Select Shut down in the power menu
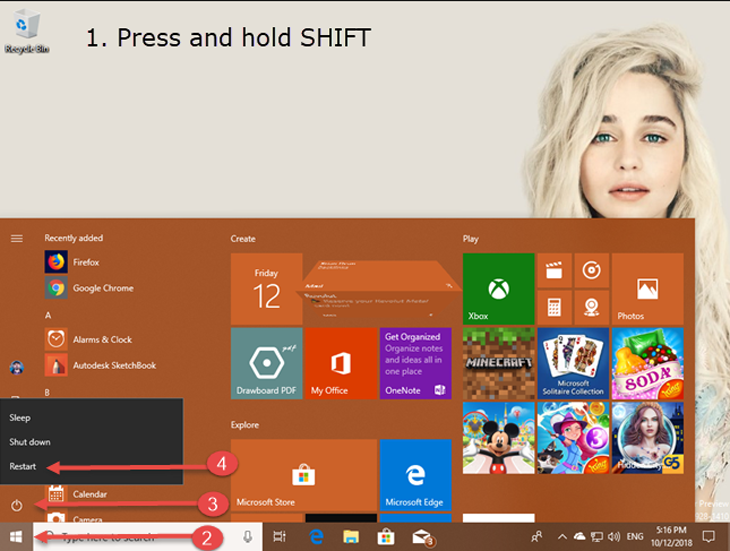Image resolution: width=730 pixels, height=551 pixels. [x=91, y=442]
